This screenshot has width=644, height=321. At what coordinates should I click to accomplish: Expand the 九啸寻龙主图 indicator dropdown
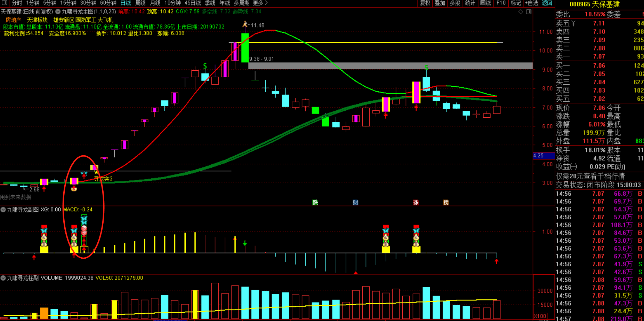click(x=58, y=12)
